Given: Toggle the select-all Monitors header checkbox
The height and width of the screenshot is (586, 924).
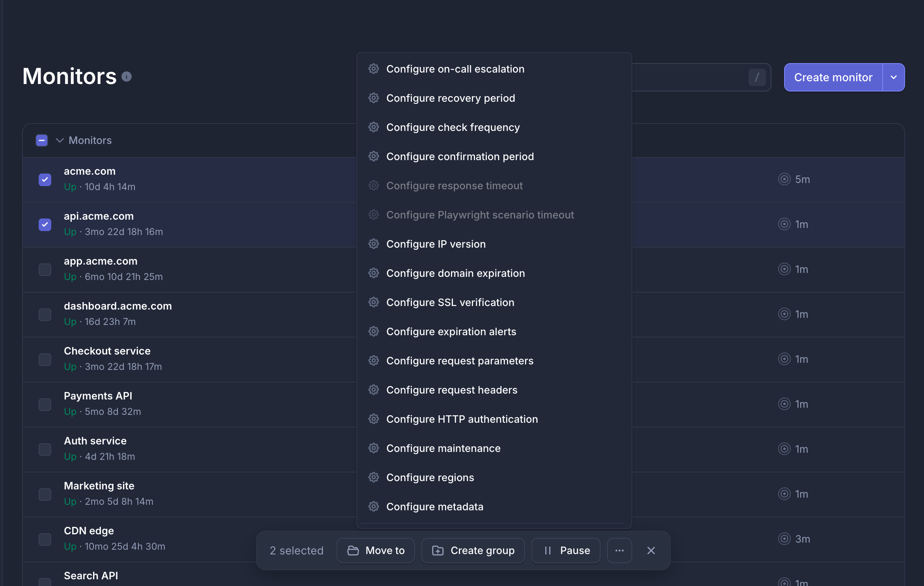Looking at the screenshot, I should click(x=42, y=140).
